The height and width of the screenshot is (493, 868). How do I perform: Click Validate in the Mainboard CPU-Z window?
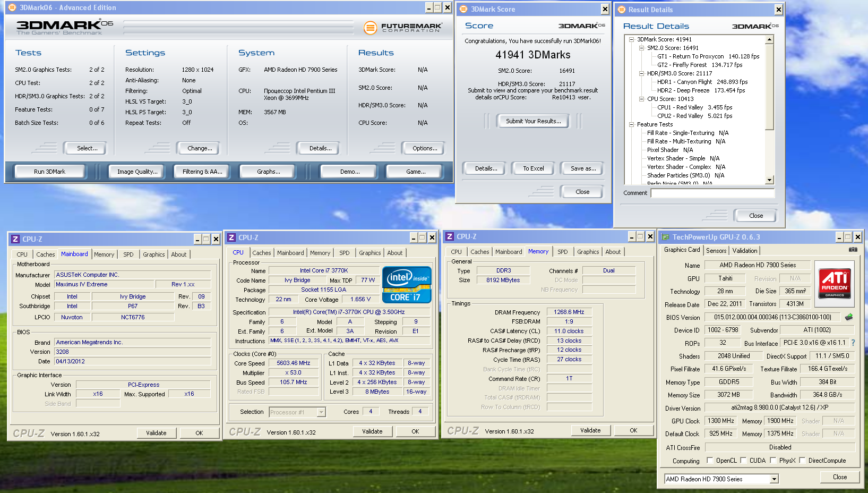click(156, 433)
